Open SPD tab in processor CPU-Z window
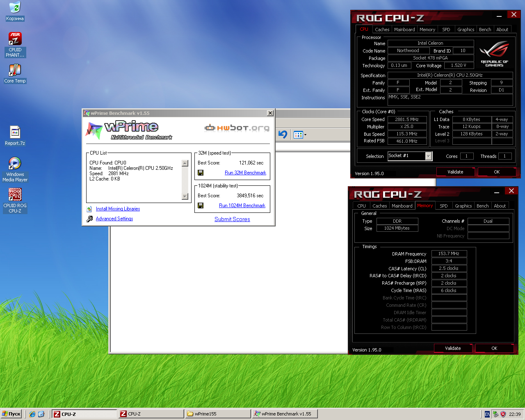The image size is (525, 420). click(446, 30)
